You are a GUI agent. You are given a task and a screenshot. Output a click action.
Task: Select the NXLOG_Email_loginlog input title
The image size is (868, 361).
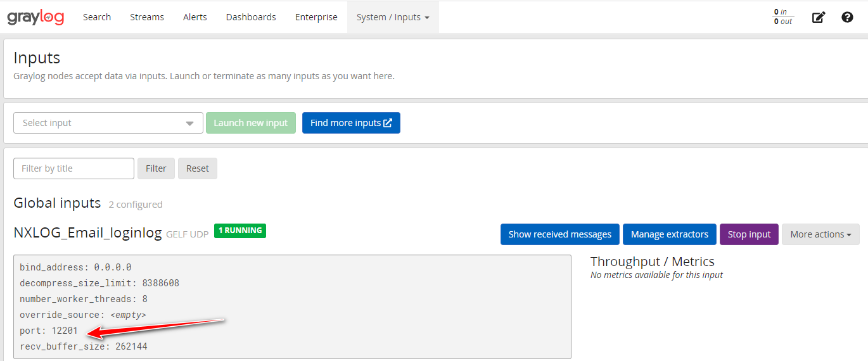(88, 233)
